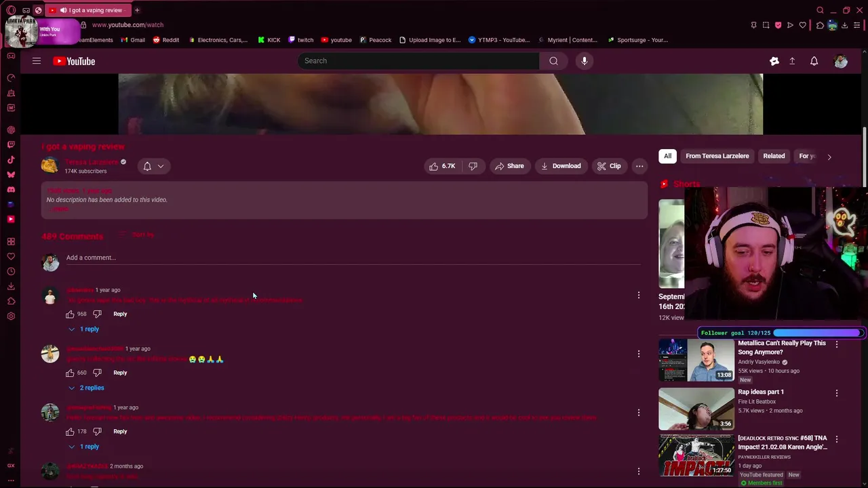Run the YouTube search magnifier button
868x488 pixels.
[x=553, y=61]
